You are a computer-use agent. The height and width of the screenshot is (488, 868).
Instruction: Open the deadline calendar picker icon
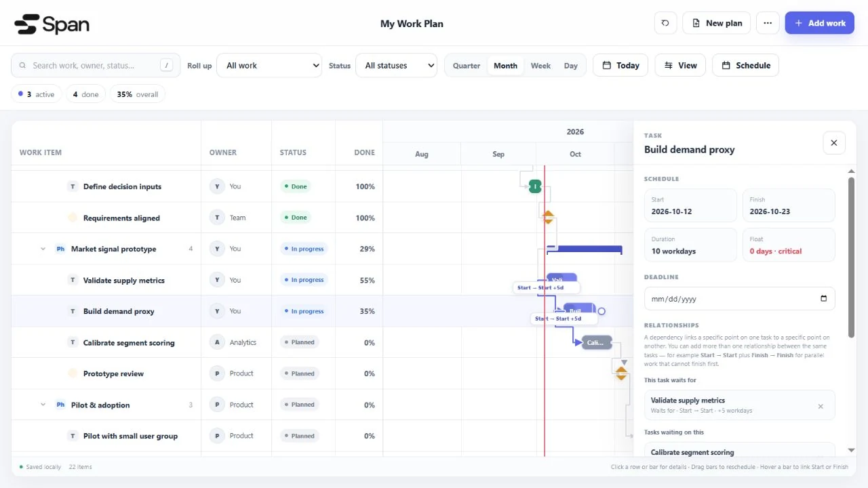[x=824, y=299]
